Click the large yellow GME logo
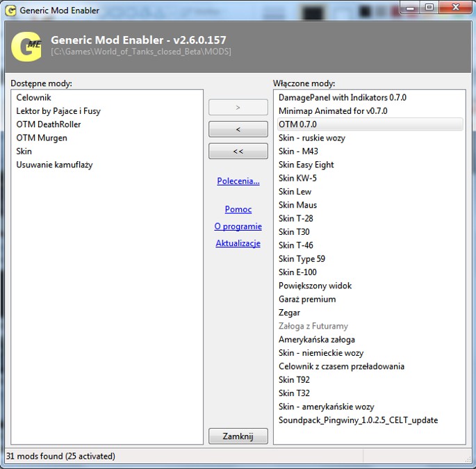476x469 pixels. [x=26, y=47]
